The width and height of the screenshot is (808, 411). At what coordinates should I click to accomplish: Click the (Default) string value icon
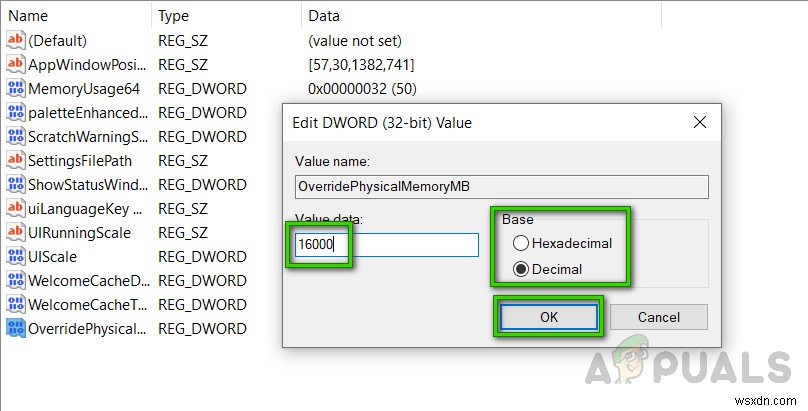point(15,40)
